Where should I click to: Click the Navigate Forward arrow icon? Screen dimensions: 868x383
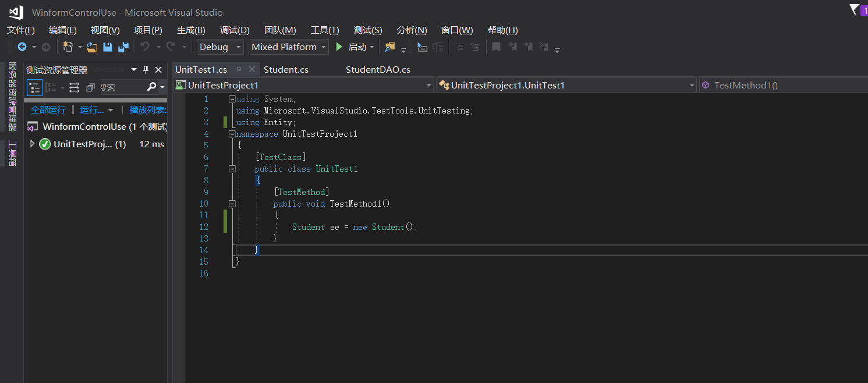tap(46, 47)
